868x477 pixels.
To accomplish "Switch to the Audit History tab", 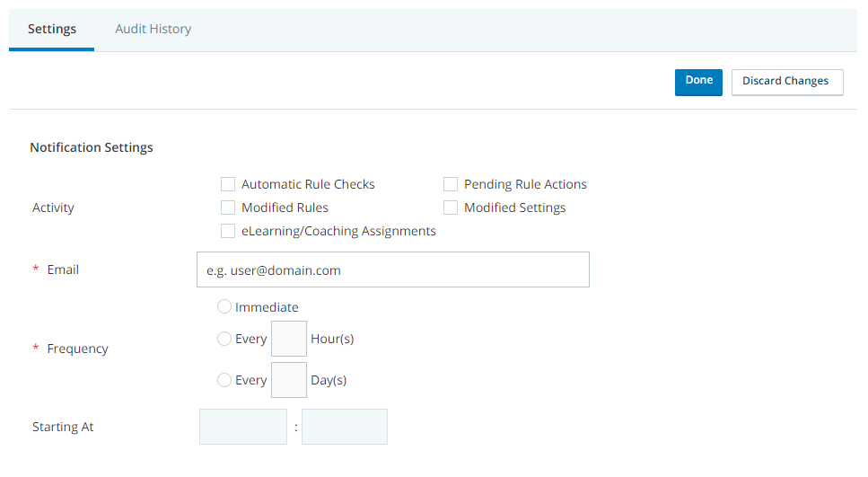I will 153,29.
